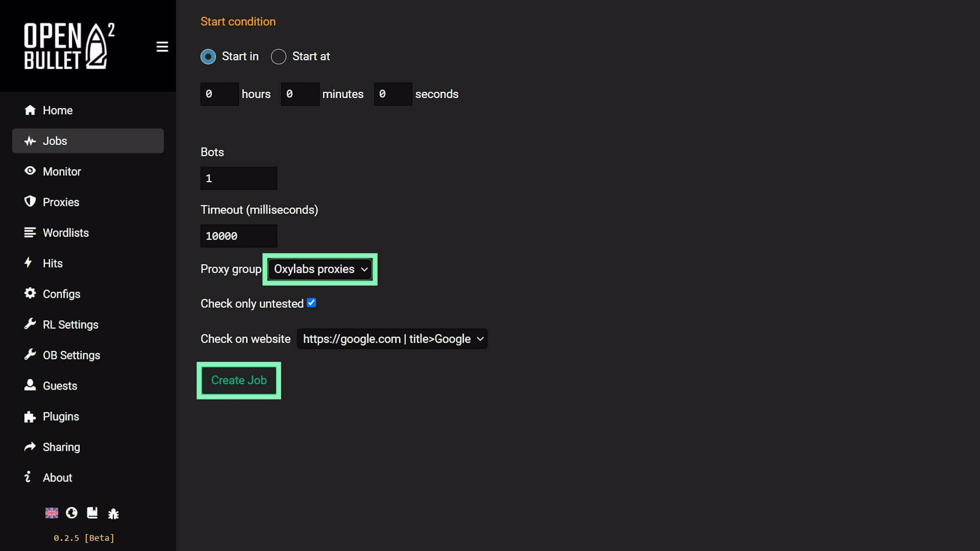Image resolution: width=980 pixels, height=551 pixels.
Task: Open the documentation book icon
Action: click(92, 513)
